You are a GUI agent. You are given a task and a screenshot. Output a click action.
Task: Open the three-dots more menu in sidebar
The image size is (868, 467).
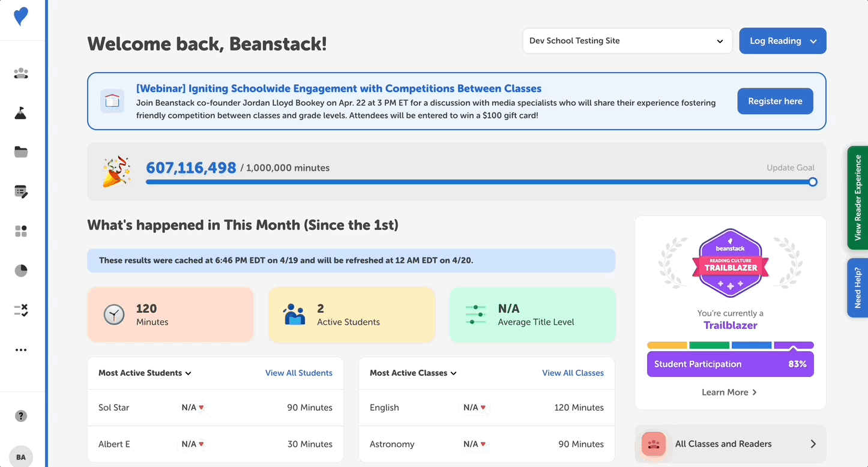[21, 350]
